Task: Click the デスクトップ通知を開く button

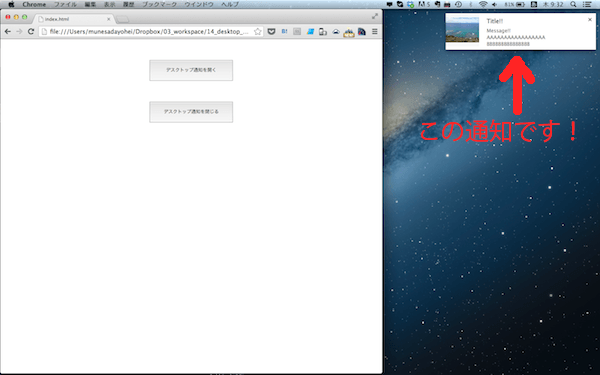Action: tap(191, 70)
